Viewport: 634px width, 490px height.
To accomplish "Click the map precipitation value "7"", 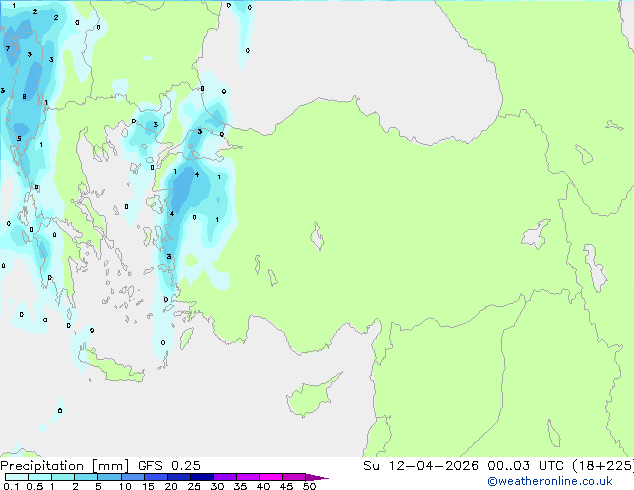I will click(8, 49).
